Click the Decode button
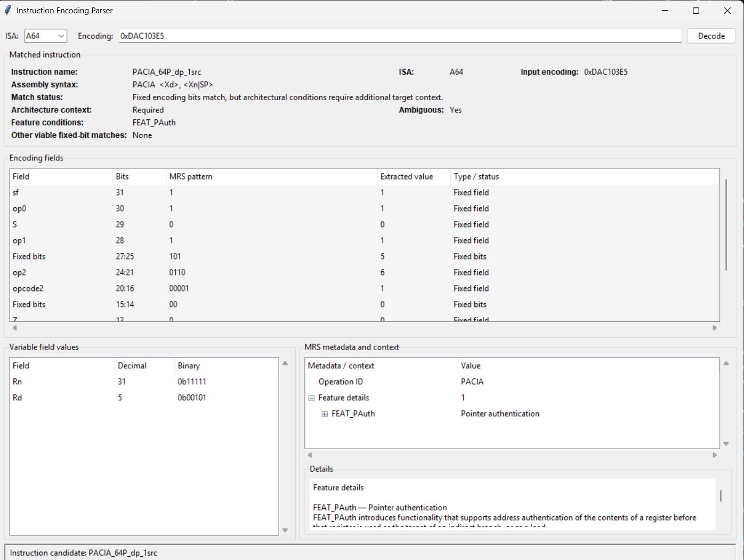The height and width of the screenshot is (560, 744). coord(711,36)
